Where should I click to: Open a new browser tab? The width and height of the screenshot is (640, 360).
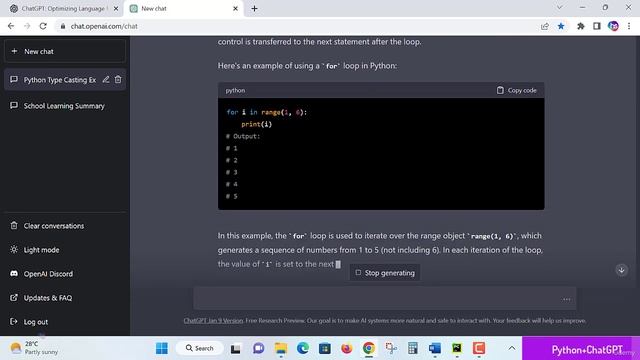coord(254,9)
